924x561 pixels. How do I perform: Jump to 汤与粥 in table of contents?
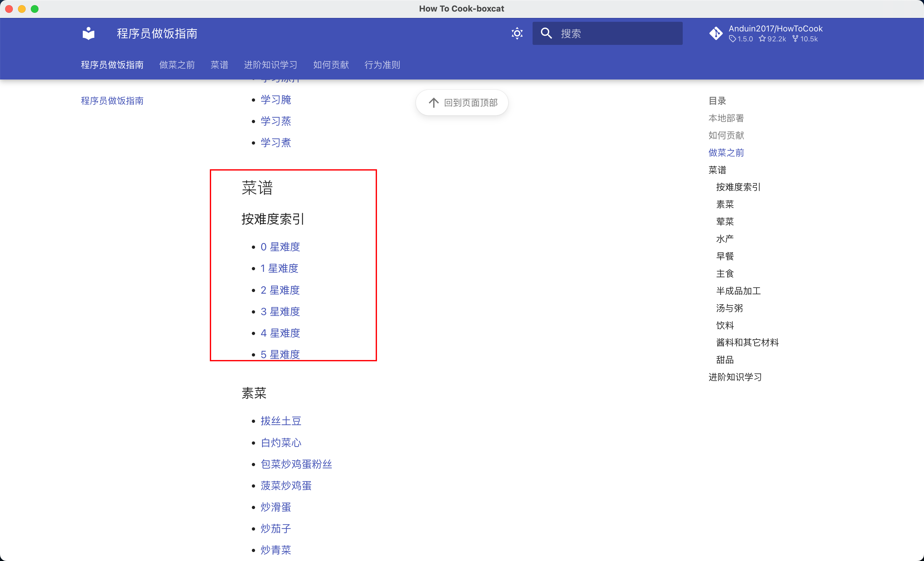(729, 308)
